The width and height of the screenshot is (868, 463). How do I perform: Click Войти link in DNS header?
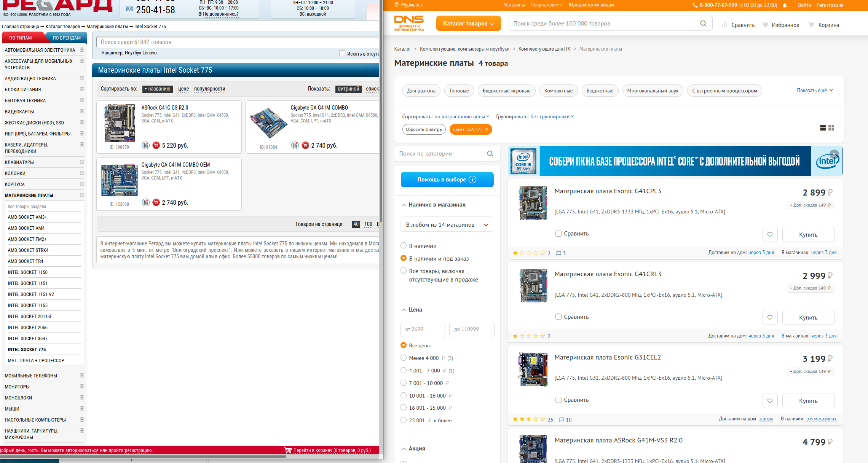(x=804, y=5)
